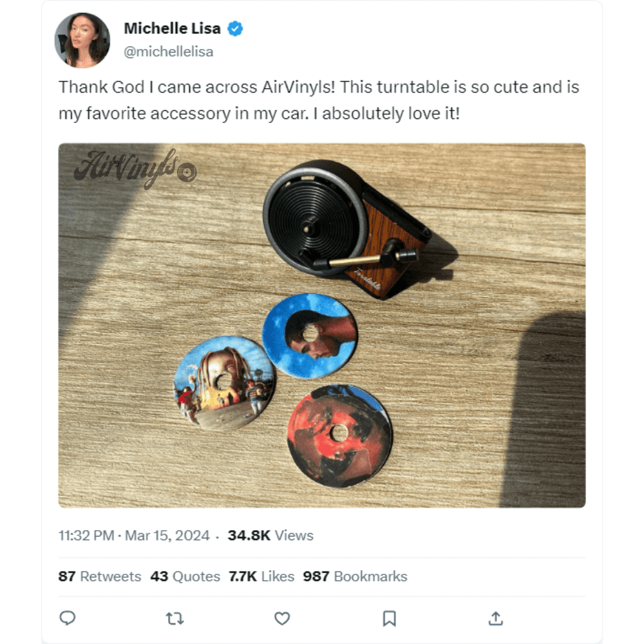Open the Michelle Lisa display name

172,28
